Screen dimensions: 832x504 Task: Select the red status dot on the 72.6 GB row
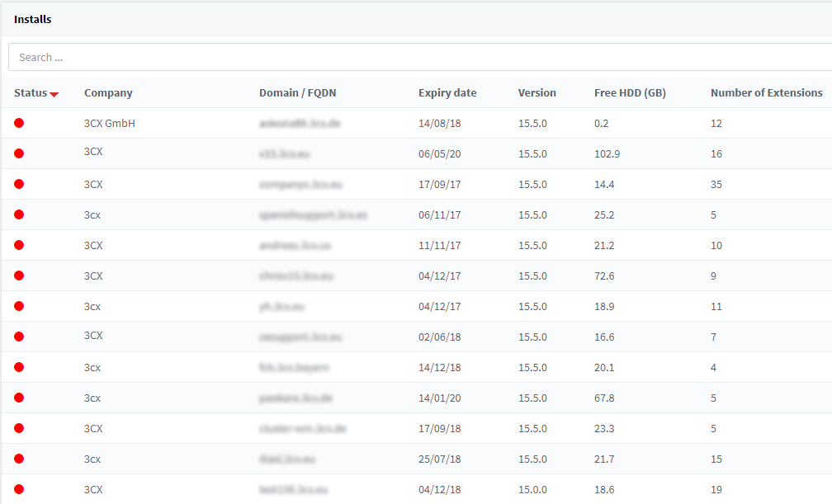click(x=19, y=276)
